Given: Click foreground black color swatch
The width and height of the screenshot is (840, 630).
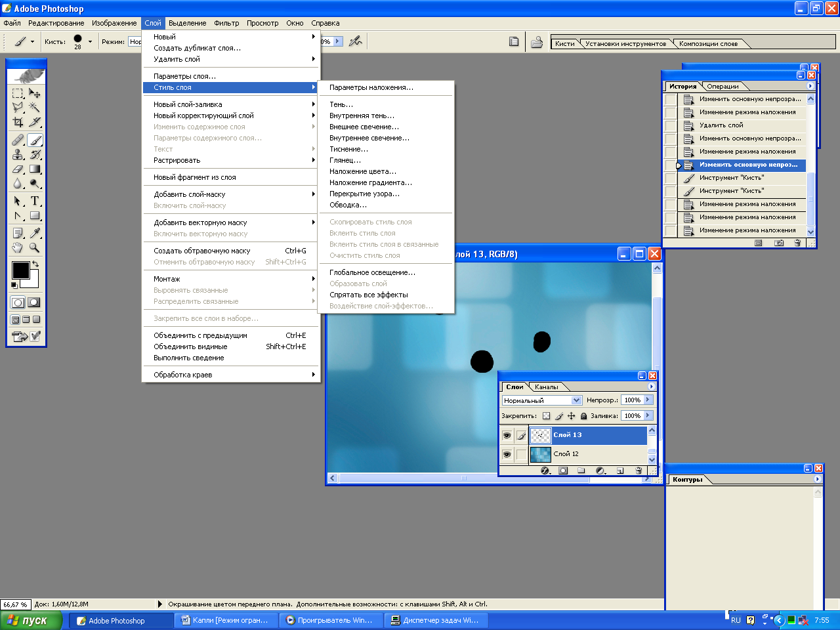Looking at the screenshot, I should (20, 270).
